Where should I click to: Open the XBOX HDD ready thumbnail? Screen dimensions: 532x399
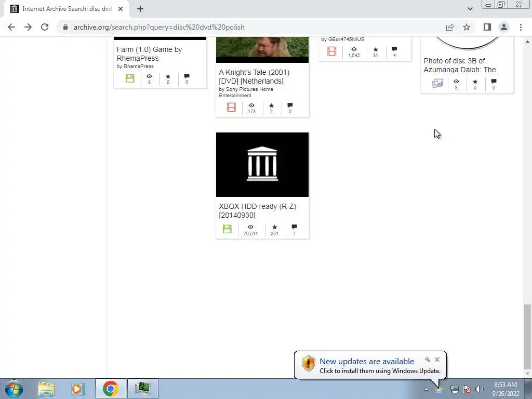pos(262,165)
